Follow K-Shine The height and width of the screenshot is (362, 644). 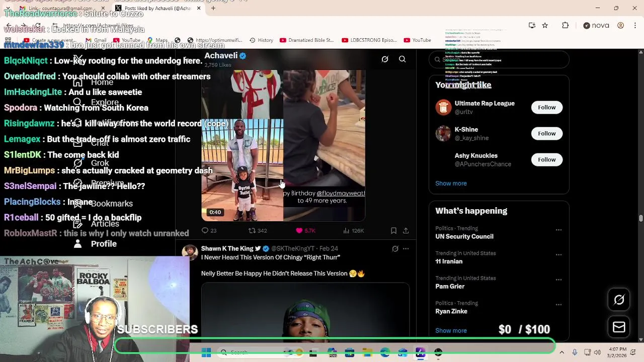(x=546, y=133)
